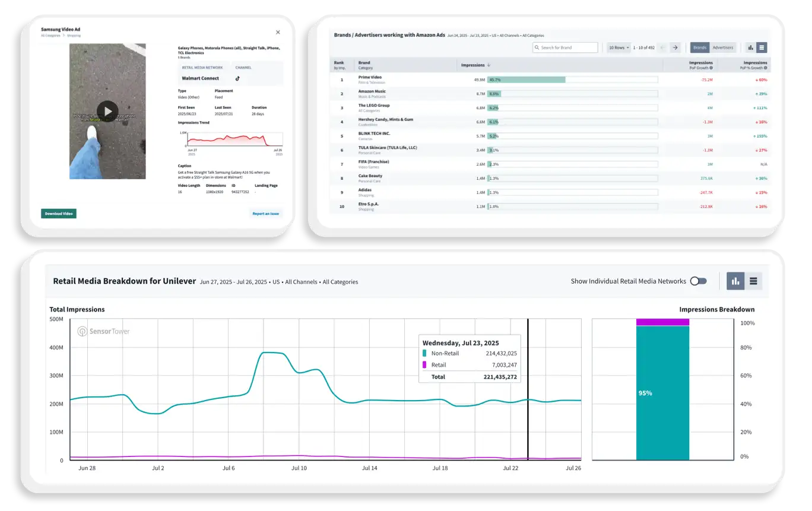Image resolution: width=812 pixels, height=511 pixels.
Task: Click the 111% growth value for LEGO Group
Action: click(760, 108)
